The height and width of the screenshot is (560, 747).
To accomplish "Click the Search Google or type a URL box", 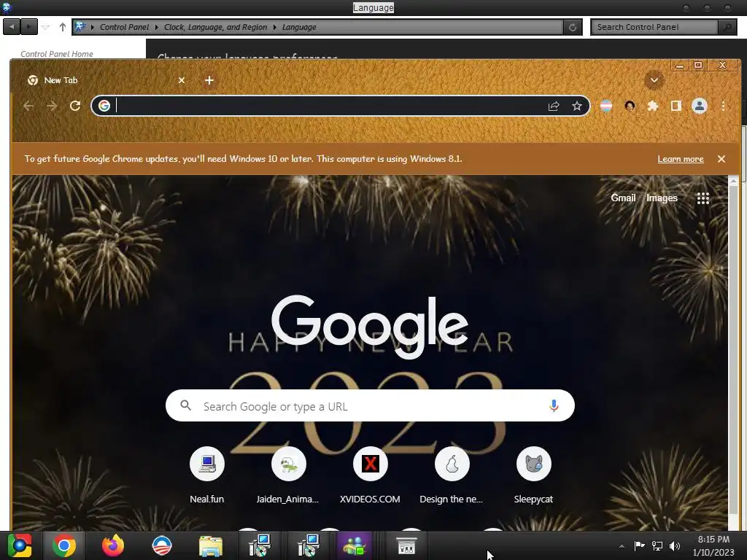I will tap(370, 405).
